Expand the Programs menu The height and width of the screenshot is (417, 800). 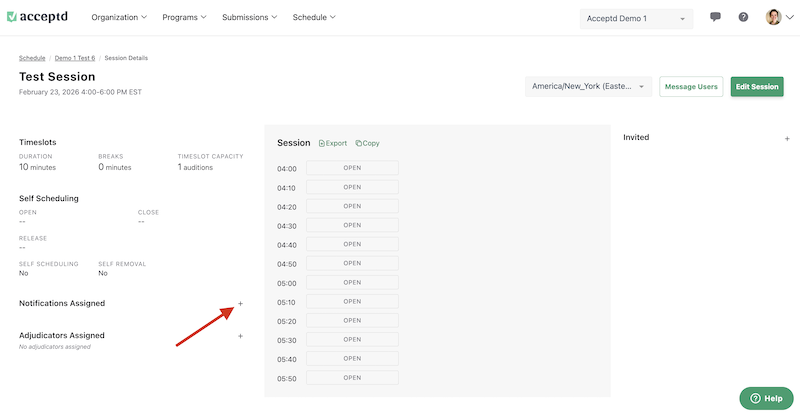[184, 17]
